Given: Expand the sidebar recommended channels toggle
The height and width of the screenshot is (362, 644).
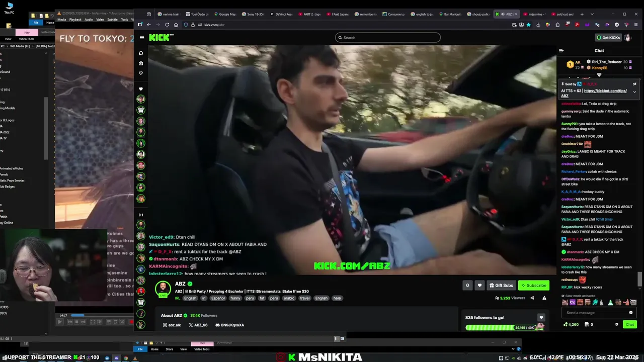Looking at the screenshot, I should pyautogui.click(x=141, y=215).
